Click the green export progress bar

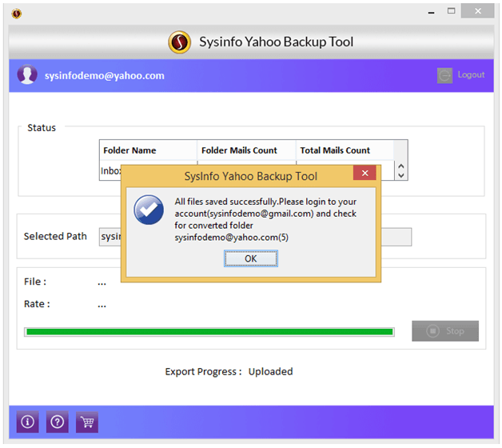(x=209, y=332)
